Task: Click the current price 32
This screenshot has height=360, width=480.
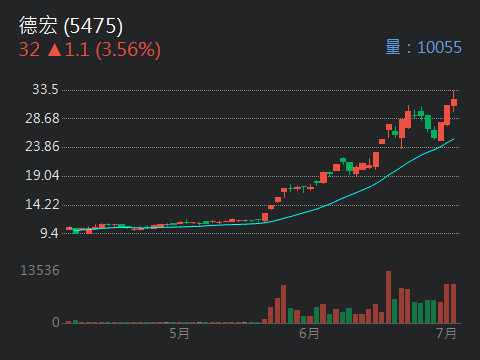Action: tap(29, 50)
